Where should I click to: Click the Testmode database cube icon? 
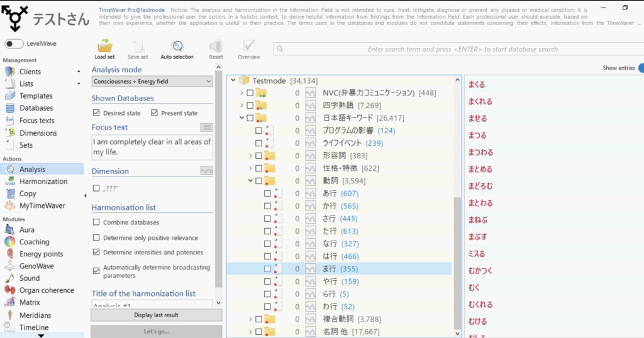(244, 80)
